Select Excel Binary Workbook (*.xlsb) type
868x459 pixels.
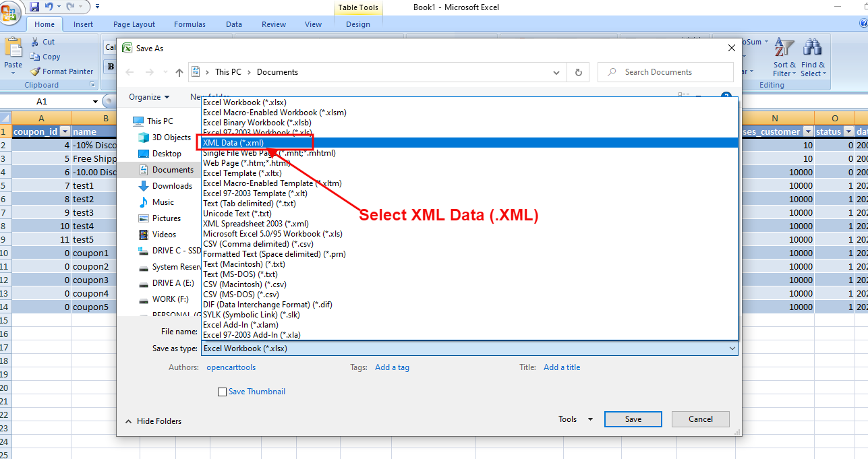point(469,123)
